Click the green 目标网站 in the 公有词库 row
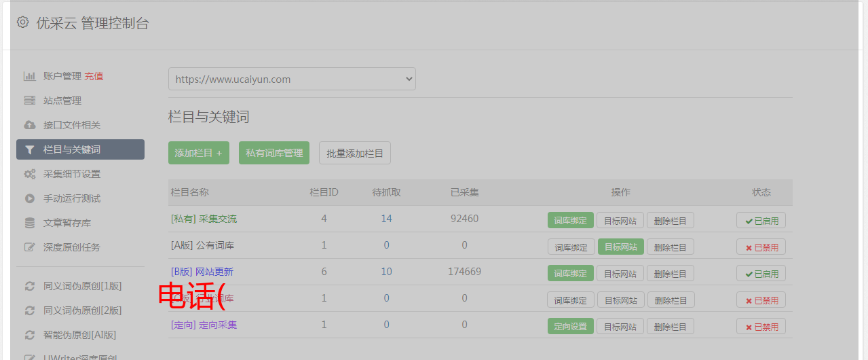Viewport: 868px width, 360px height. (x=620, y=247)
